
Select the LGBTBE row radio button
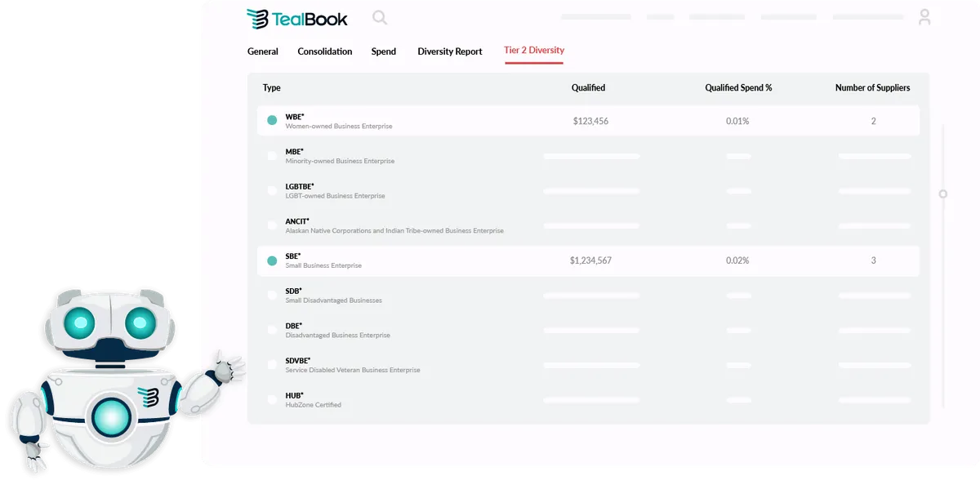(272, 190)
